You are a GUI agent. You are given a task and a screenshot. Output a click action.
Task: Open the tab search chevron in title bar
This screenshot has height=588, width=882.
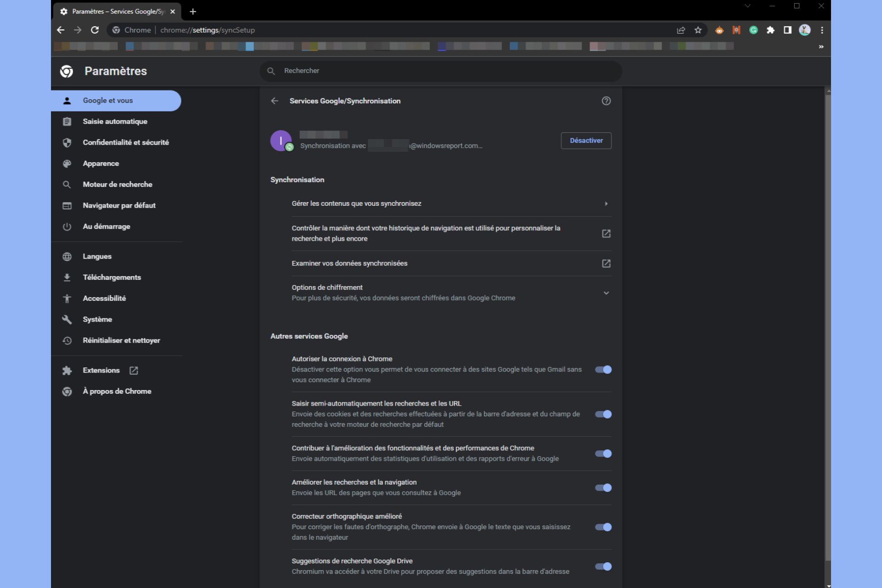(x=747, y=6)
